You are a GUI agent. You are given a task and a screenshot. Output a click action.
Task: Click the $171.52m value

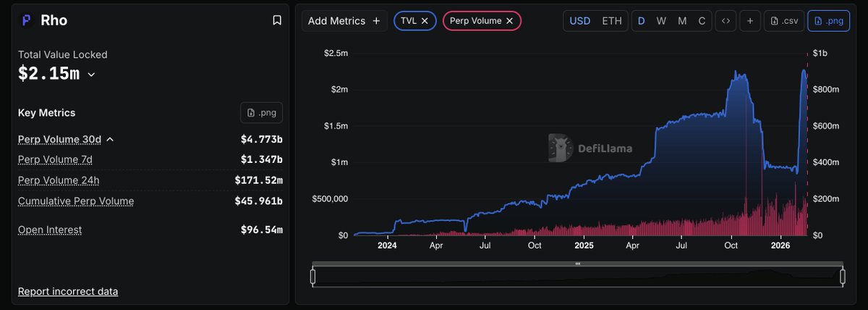pos(259,180)
